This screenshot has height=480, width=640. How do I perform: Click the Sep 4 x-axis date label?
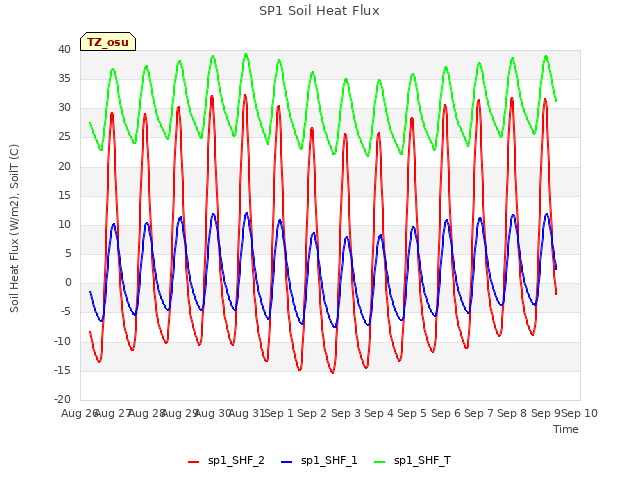pos(379,413)
